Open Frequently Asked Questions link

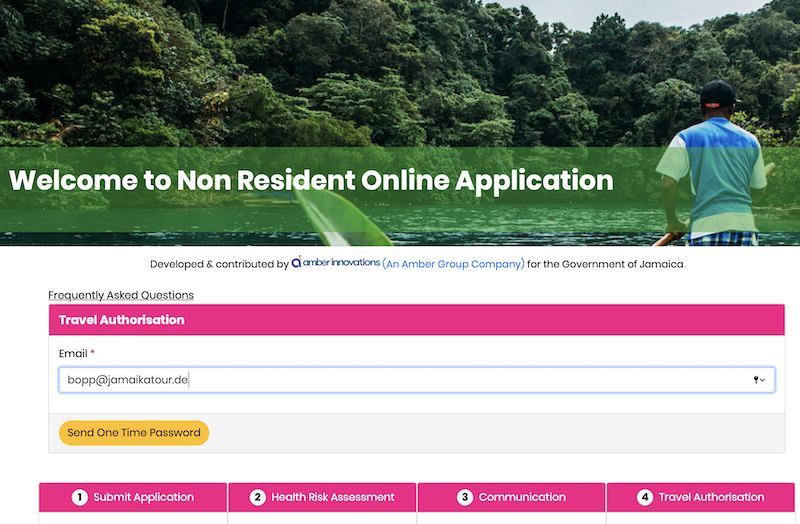[121, 295]
